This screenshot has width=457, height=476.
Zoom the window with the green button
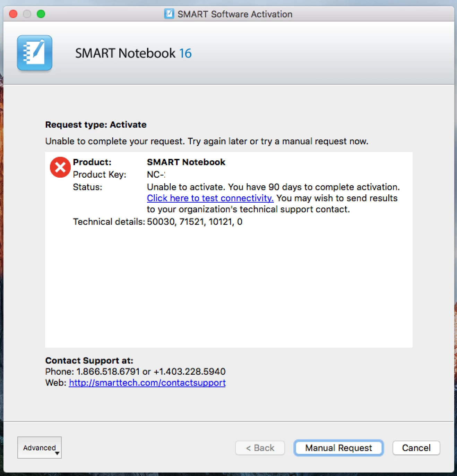41,14
